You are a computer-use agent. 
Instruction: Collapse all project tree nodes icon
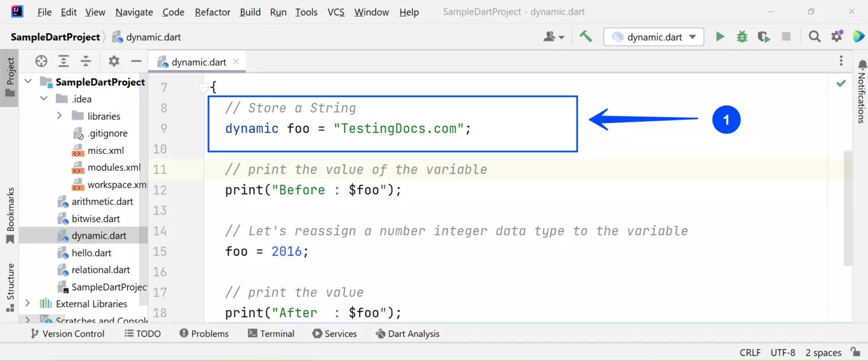[85, 61]
